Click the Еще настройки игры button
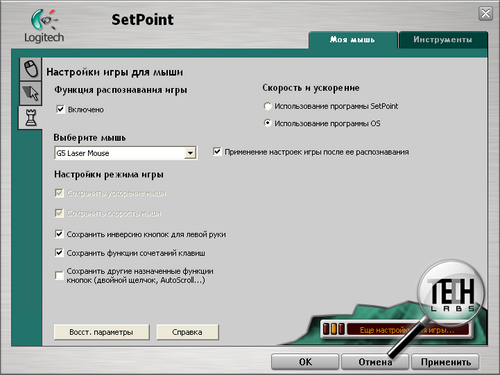The image size is (500, 375). 396,329
